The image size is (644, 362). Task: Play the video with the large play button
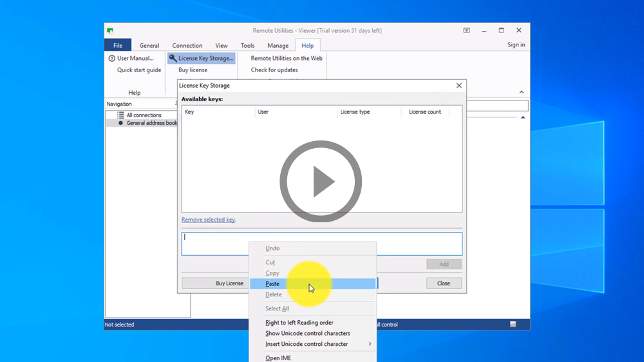[321, 181]
